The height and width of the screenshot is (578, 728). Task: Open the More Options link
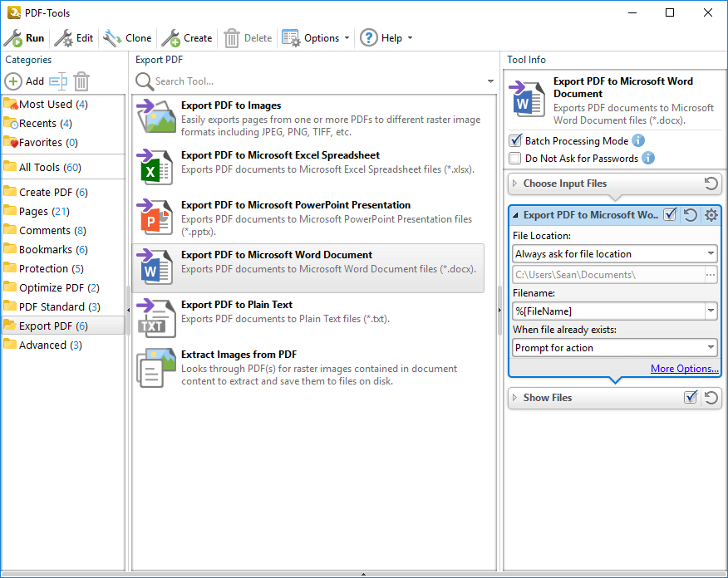684,369
